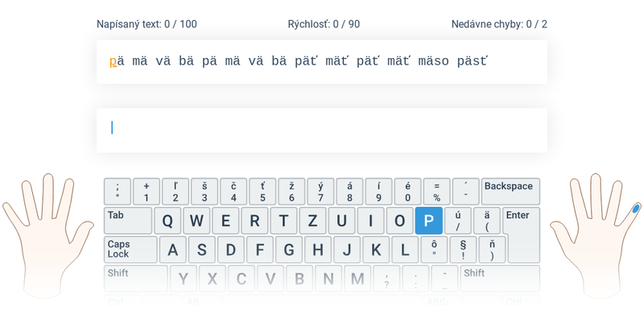
Task: Click the word "mäso" in exercise text
Action: pyautogui.click(x=433, y=62)
